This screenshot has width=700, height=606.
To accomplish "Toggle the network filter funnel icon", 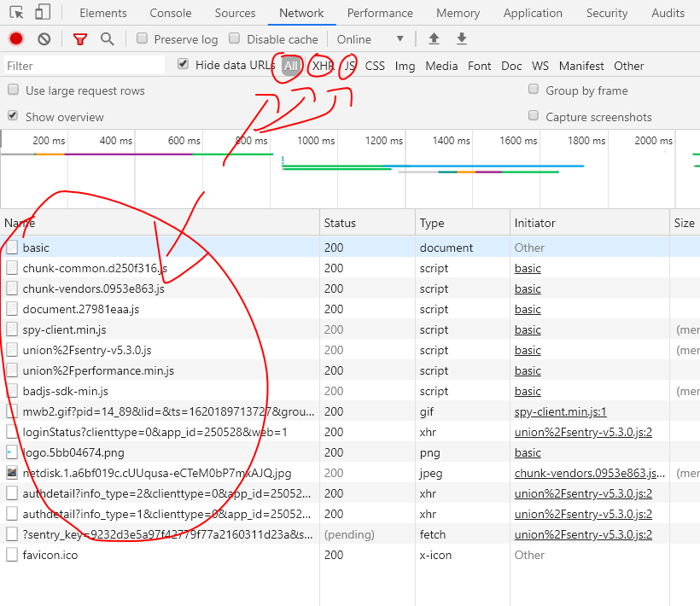I will [x=79, y=38].
